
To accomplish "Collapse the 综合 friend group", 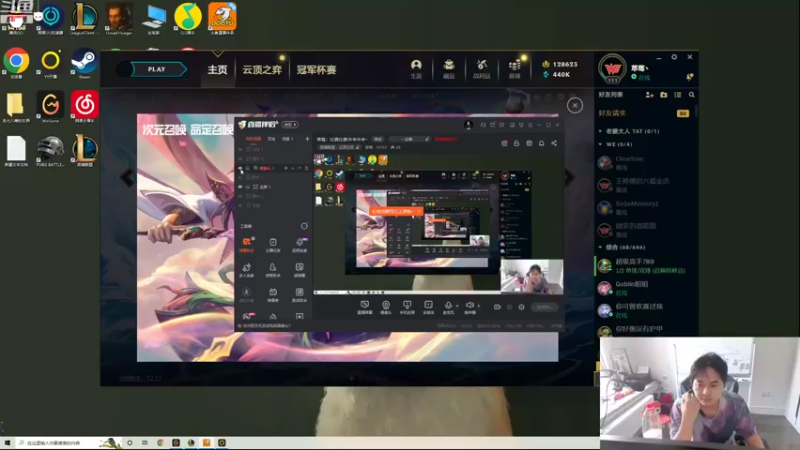I will pyautogui.click(x=600, y=247).
